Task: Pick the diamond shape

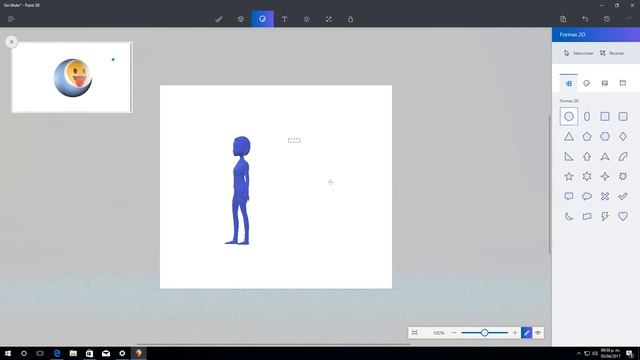Action: 623,136
